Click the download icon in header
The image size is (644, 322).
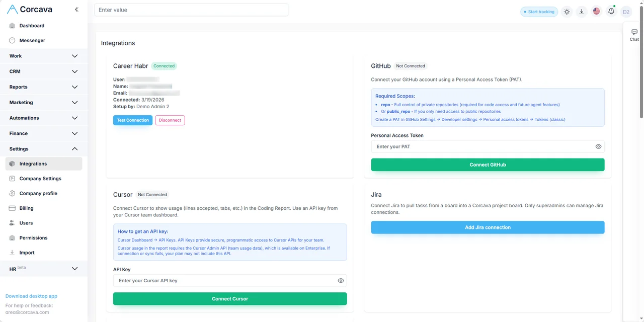click(x=582, y=12)
